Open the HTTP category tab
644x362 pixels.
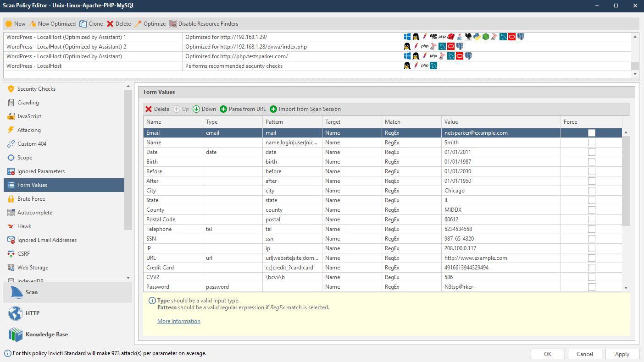point(68,313)
